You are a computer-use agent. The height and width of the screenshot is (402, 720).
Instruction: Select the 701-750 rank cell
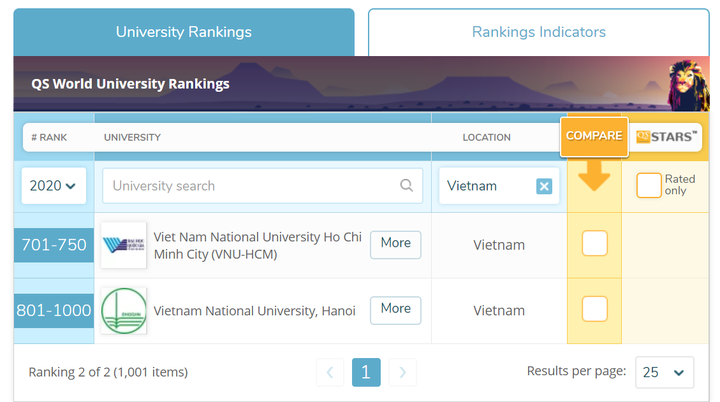tap(54, 245)
